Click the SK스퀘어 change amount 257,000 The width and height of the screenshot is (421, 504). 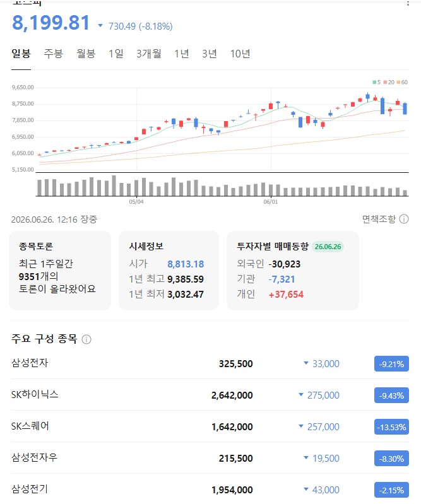click(x=323, y=427)
